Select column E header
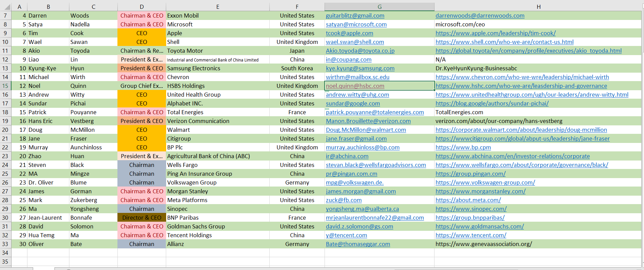 pos(218,7)
